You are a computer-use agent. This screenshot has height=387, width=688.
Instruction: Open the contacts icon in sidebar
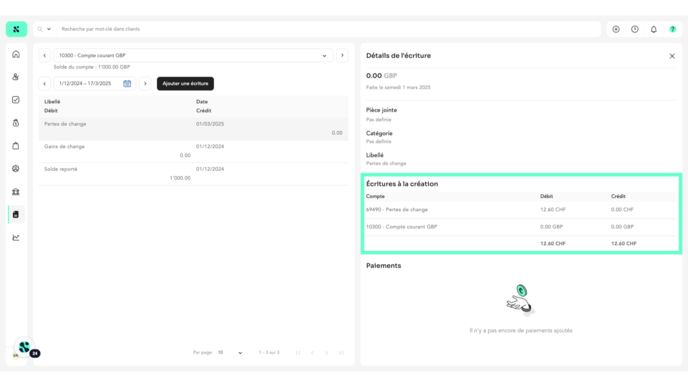(x=16, y=77)
